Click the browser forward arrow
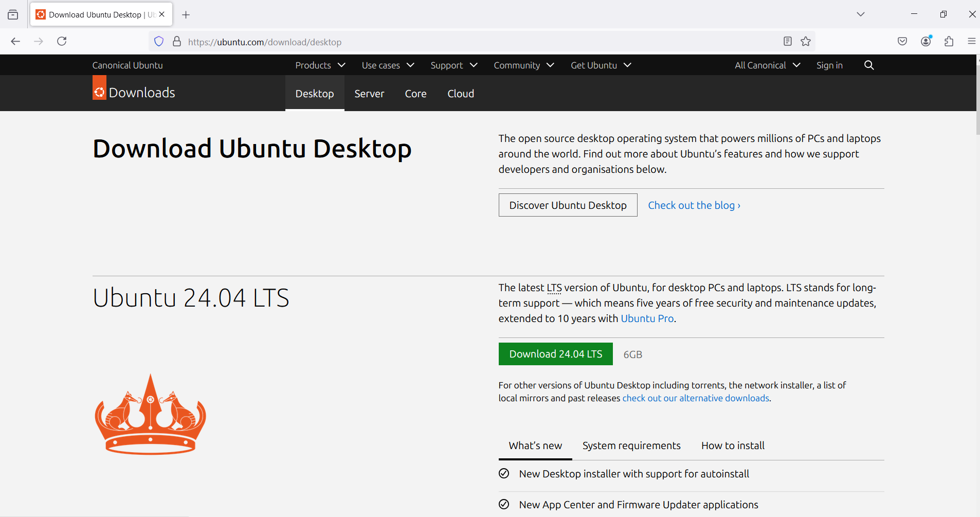The height and width of the screenshot is (517, 980). click(x=39, y=41)
